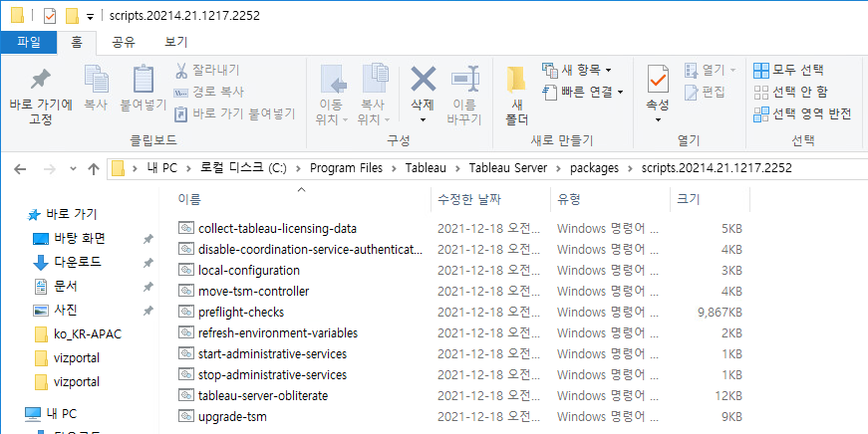
Task: Click the Edit (편집) button
Action: pyautogui.click(x=705, y=92)
